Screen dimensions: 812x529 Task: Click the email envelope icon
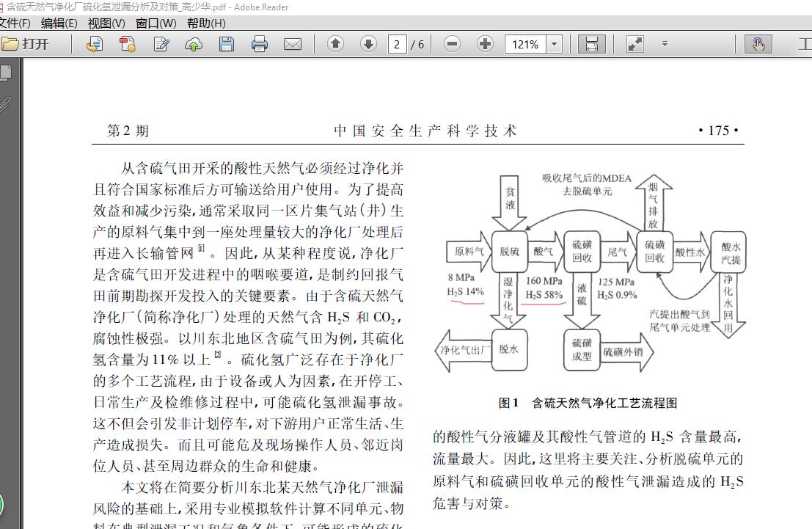[x=293, y=44]
